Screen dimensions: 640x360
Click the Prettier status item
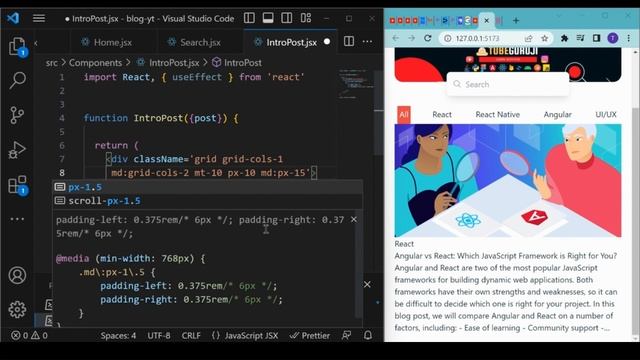click(x=309, y=336)
